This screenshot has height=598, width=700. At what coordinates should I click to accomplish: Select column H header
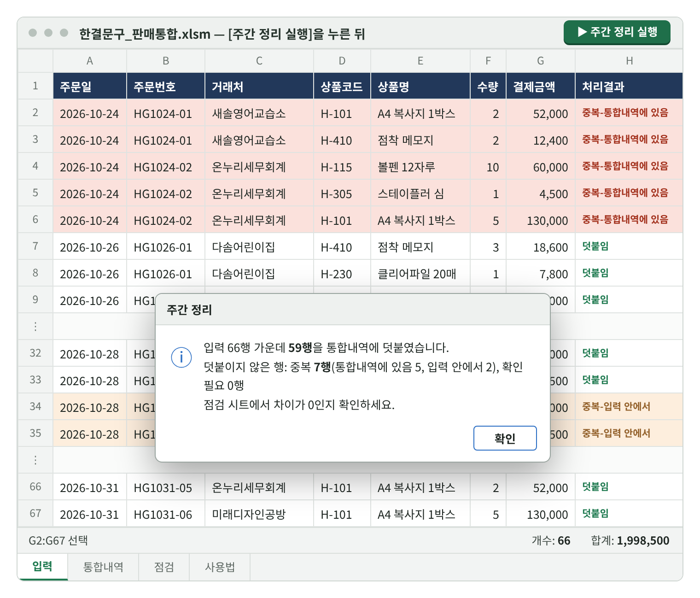click(629, 61)
